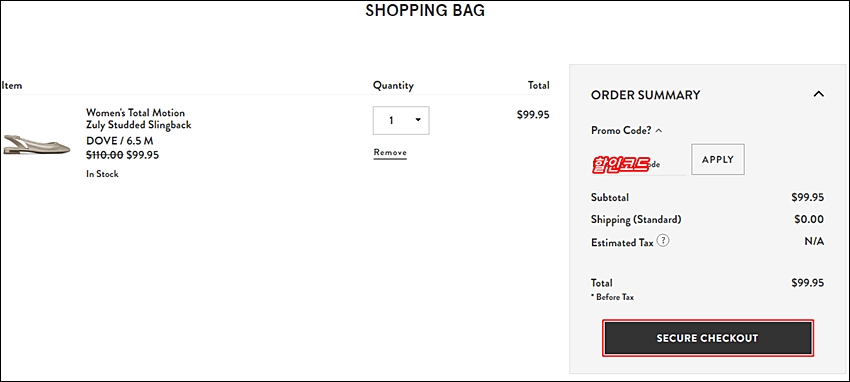
Task: Click the Estimated Tax help question-mark icon
Action: [x=663, y=241]
